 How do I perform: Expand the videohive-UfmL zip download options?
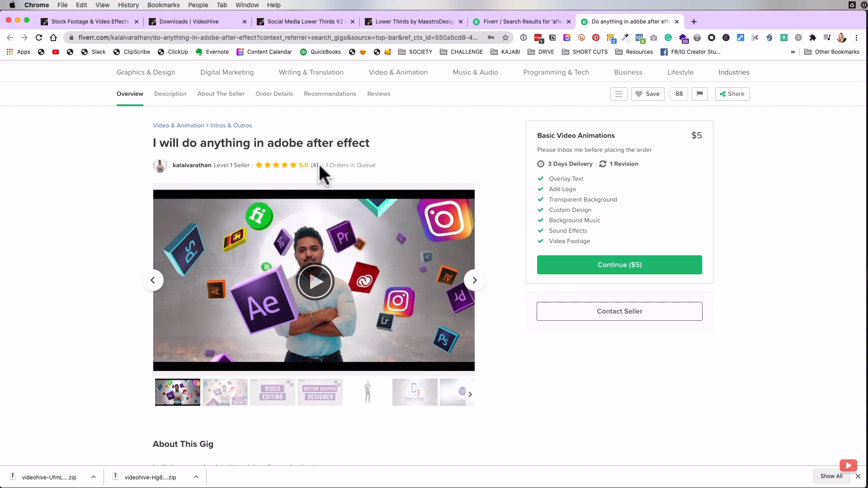[x=94, y=477]
